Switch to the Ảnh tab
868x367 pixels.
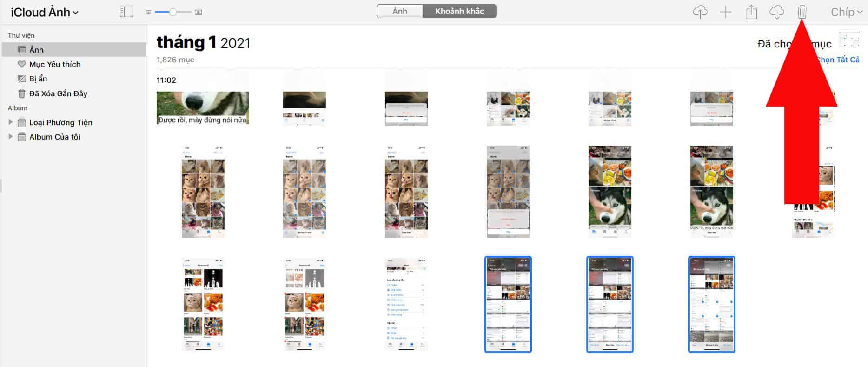click(x=399, y=11)
